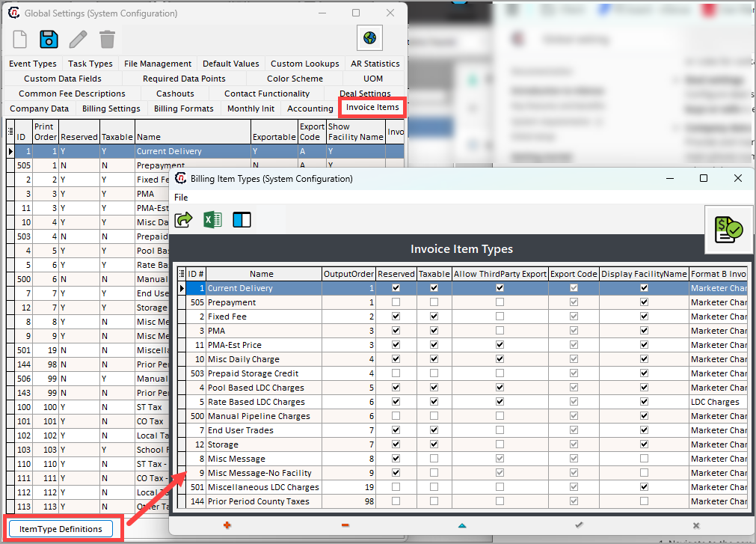The height and width of the screenshot is (544, 756).
Task: Click the Allow ThirdParty Export column header
Action: click(500, 274)
